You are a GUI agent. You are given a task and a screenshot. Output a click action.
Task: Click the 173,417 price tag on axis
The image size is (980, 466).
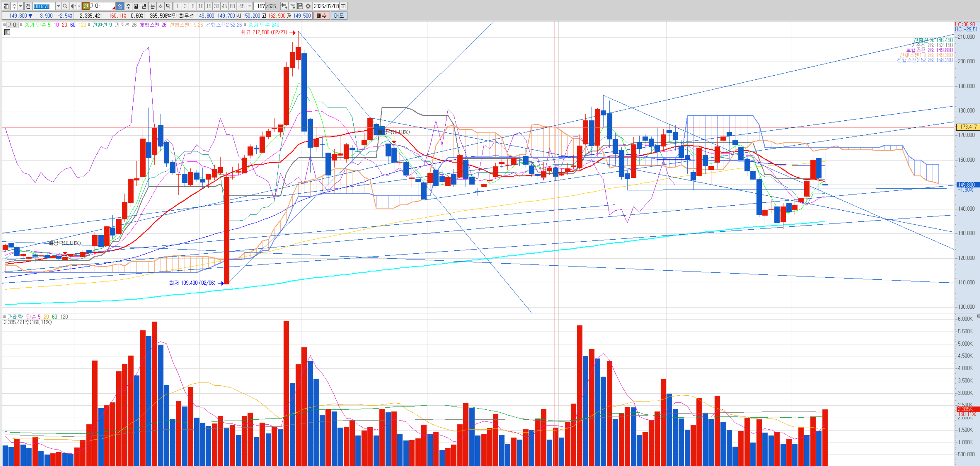pyautogui.click(x=968, y=127)
